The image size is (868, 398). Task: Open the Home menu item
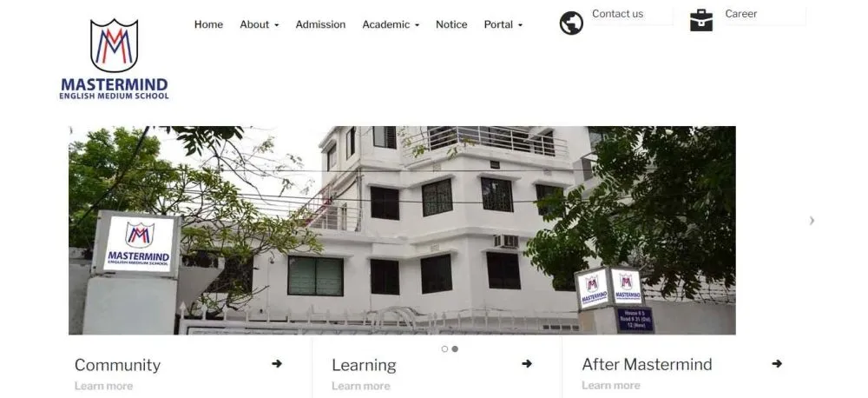[208, 24]
